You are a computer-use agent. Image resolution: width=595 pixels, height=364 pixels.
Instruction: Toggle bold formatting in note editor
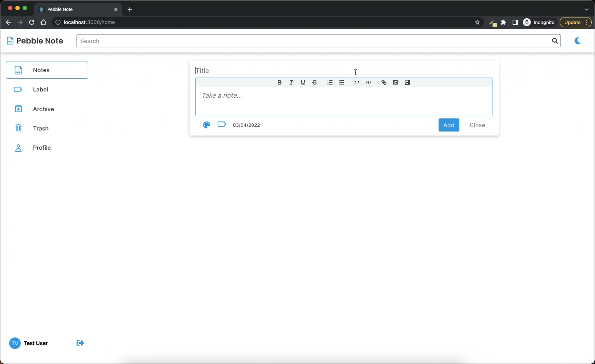[279, 82]
